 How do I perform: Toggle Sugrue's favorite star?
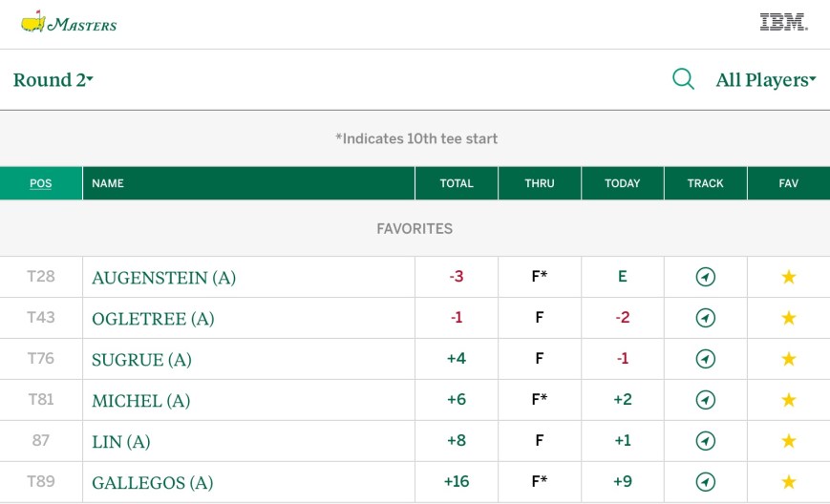789,360
